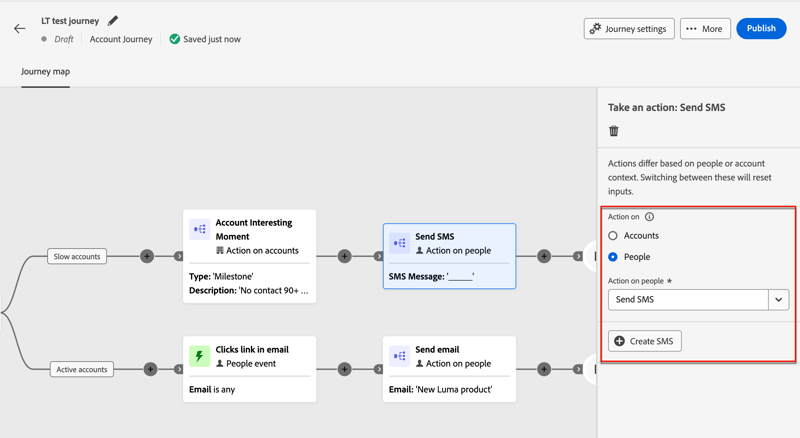Click the back arrow icon
The width and height of the screenshot is (800, 438).
(x=20, y=29)
